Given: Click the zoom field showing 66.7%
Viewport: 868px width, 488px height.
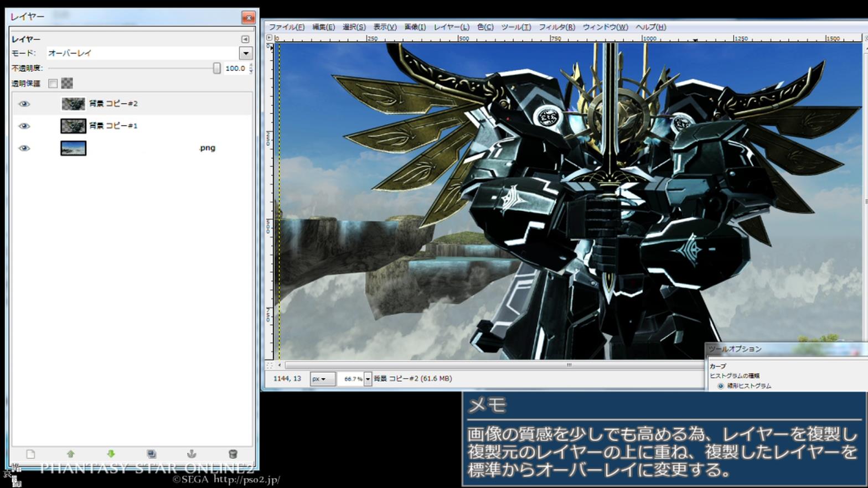Looking at the screenshot, I should tap(351, 379).
